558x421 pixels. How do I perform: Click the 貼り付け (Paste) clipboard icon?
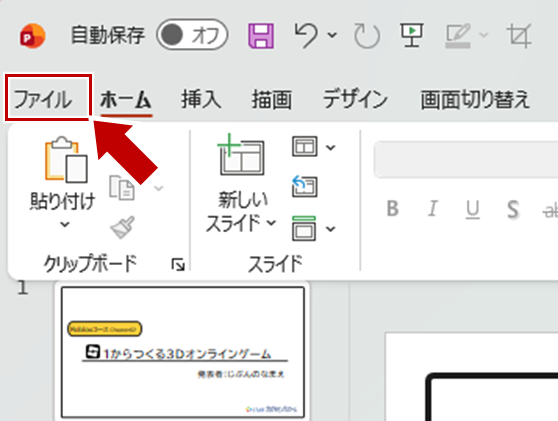click(x=66, y=159)
